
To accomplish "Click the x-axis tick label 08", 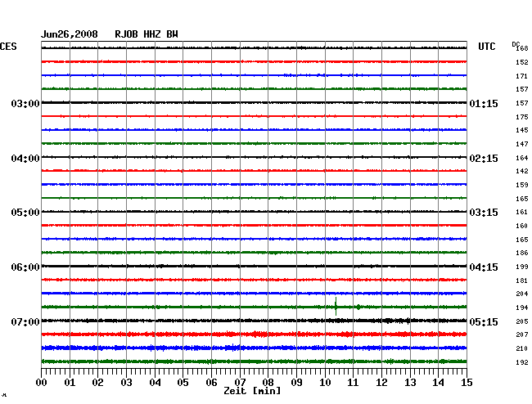I will [x=268, y=383].
